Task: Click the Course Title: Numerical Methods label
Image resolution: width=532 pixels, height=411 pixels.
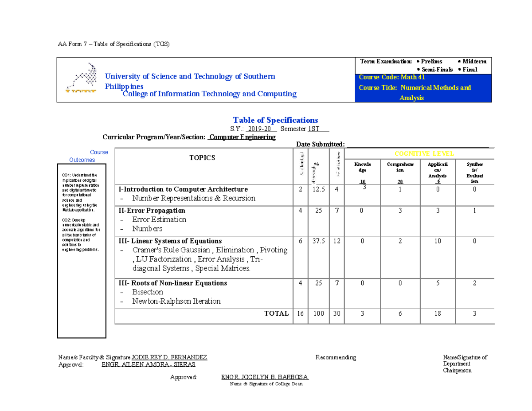Action: coord(415,87)
